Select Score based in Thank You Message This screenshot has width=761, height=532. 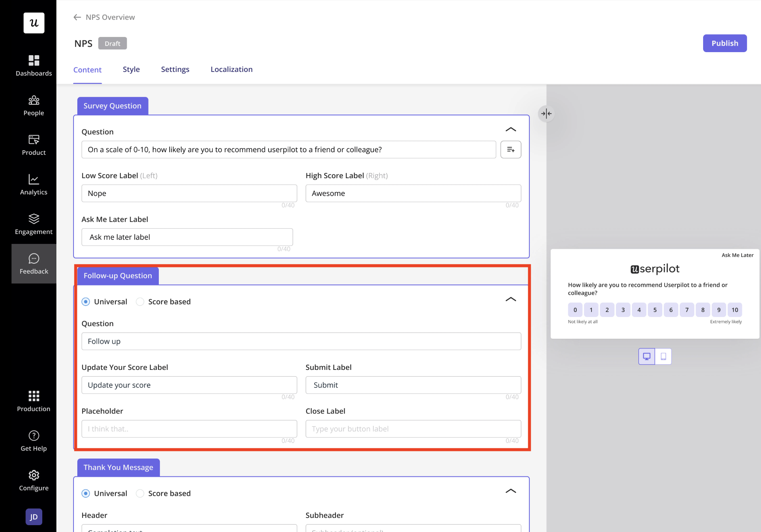pyautogui.click(x=140, y=494)
